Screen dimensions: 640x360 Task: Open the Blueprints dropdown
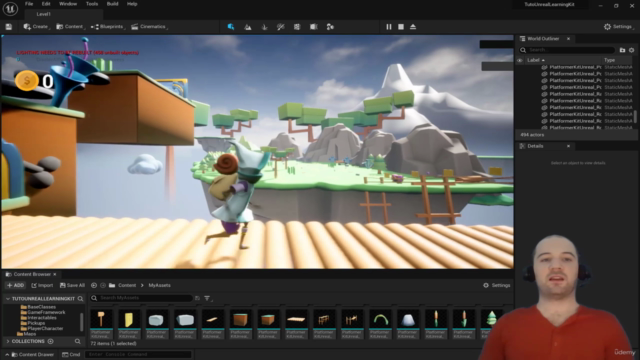tap(108, 27)
